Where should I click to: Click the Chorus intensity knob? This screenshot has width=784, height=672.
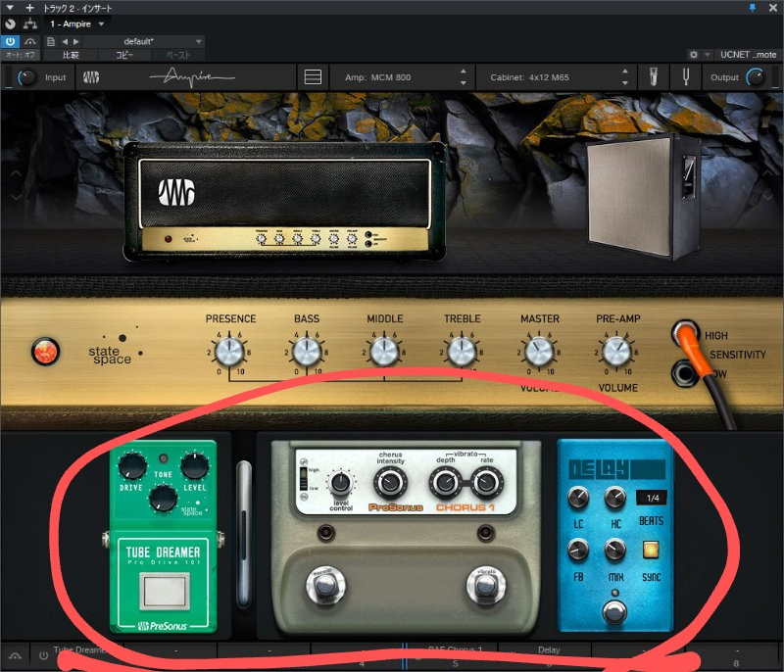[x=390, y=483]
